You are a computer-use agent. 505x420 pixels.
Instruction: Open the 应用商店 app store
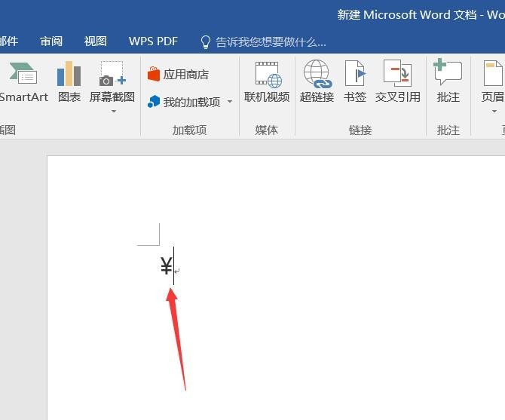pos(178,74)
